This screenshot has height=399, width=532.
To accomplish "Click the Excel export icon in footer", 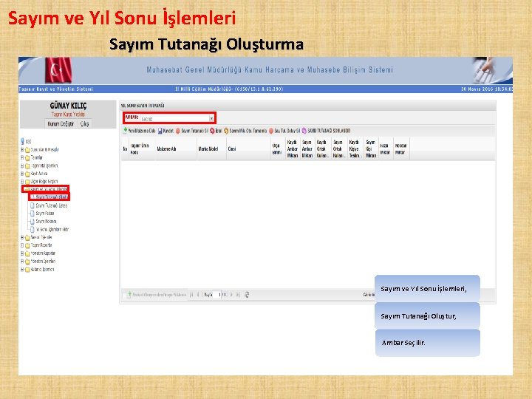I will coord(129,295).
